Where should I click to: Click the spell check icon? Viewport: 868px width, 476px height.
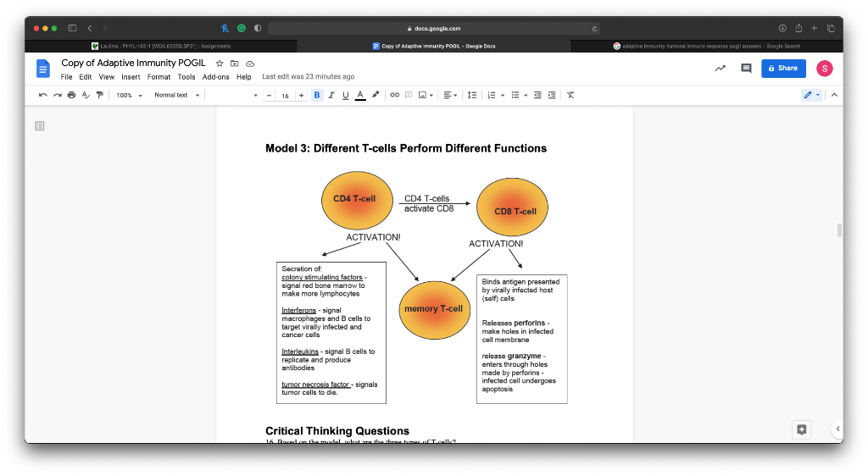(86, 95)
